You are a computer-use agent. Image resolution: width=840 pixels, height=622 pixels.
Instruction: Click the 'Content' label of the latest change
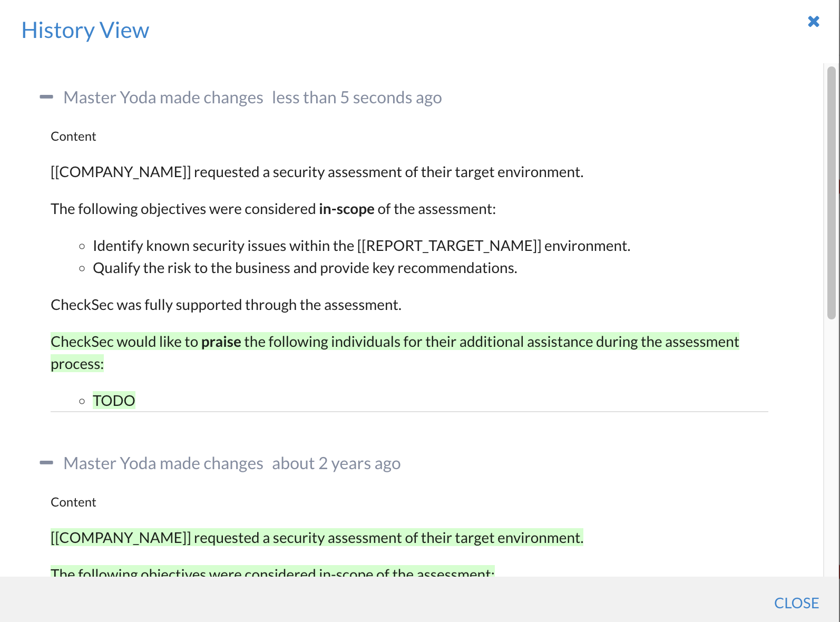pos(73,137)
